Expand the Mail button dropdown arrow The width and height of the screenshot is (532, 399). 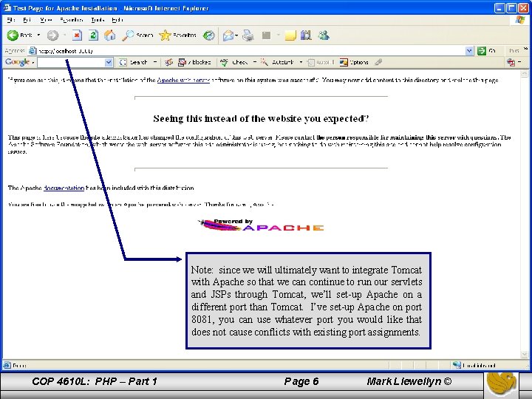[236, 35]
